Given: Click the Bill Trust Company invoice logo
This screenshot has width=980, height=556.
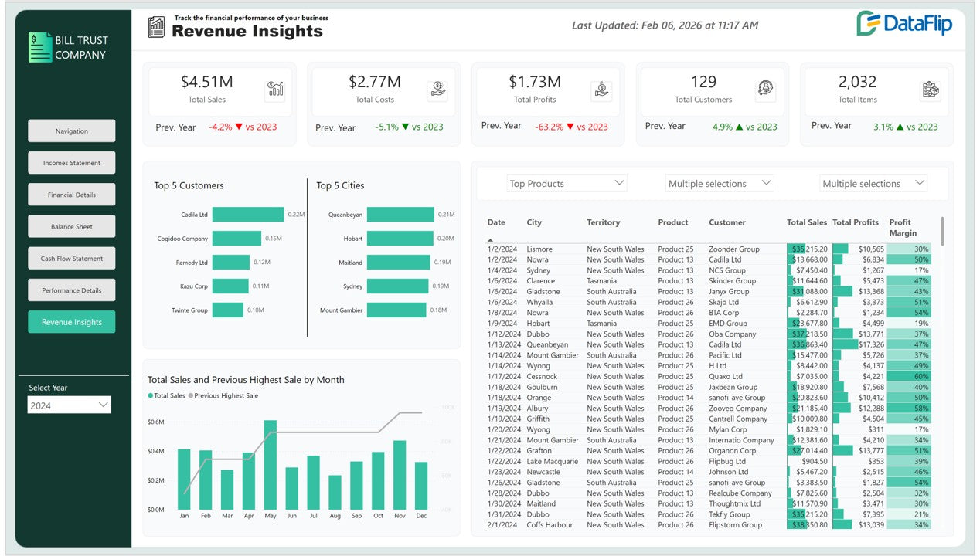Looking at the screenshot, I should pos(39,47).
